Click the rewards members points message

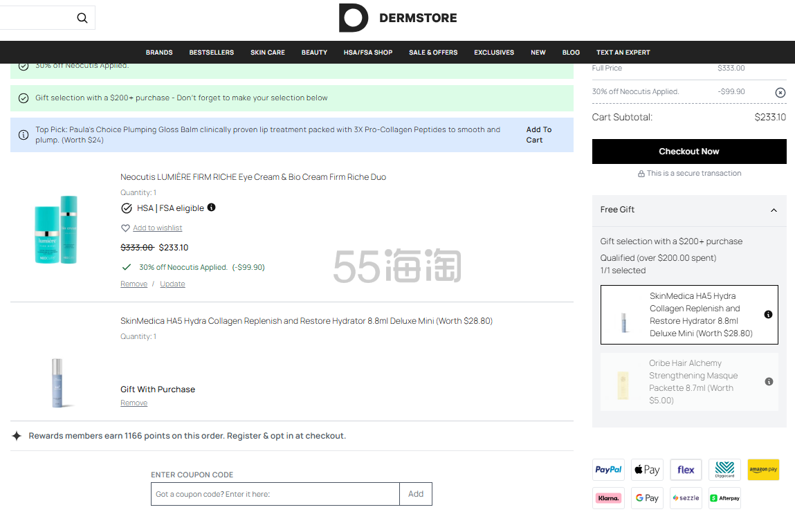tap(187, 436)
